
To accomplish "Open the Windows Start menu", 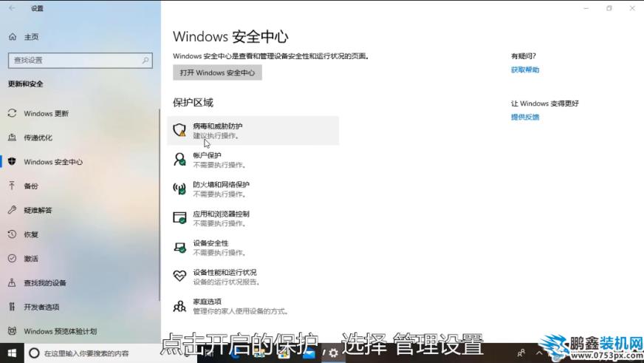I will tap(12, 353).
